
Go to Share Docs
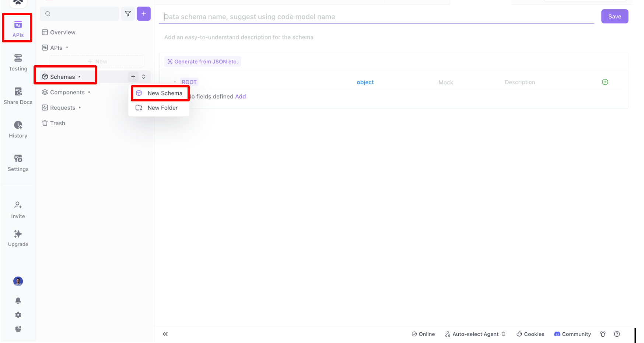click(18, 96)
